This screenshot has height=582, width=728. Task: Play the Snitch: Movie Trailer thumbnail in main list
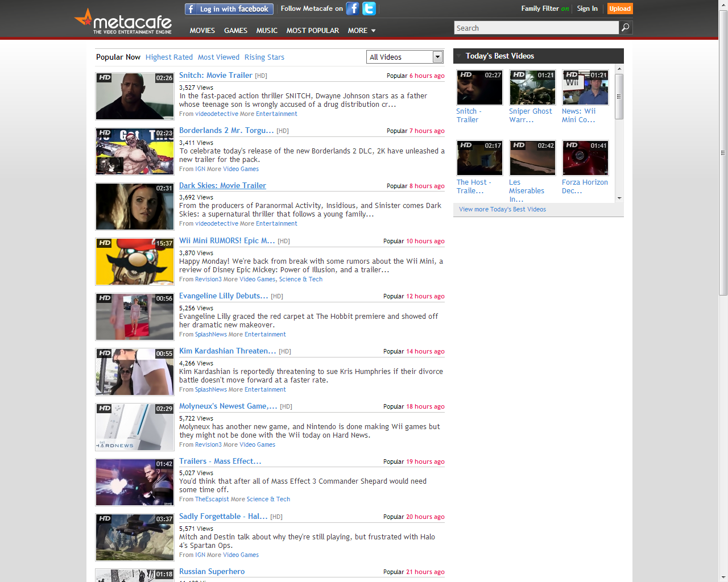click(x=135, y=96)
